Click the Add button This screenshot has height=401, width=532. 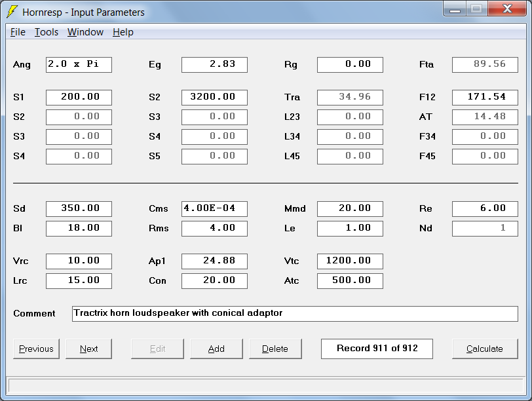pyautogui.click(x=216, y=349)
